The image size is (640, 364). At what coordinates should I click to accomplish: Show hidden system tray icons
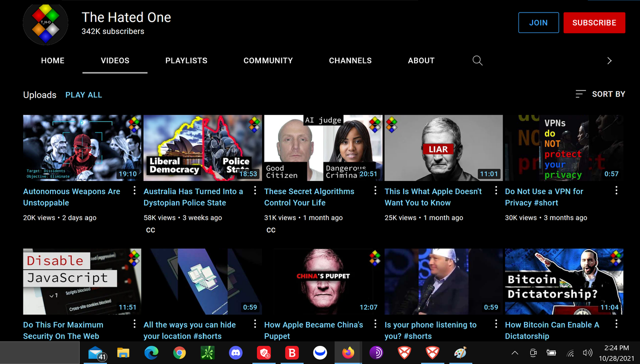click(515, 353)
